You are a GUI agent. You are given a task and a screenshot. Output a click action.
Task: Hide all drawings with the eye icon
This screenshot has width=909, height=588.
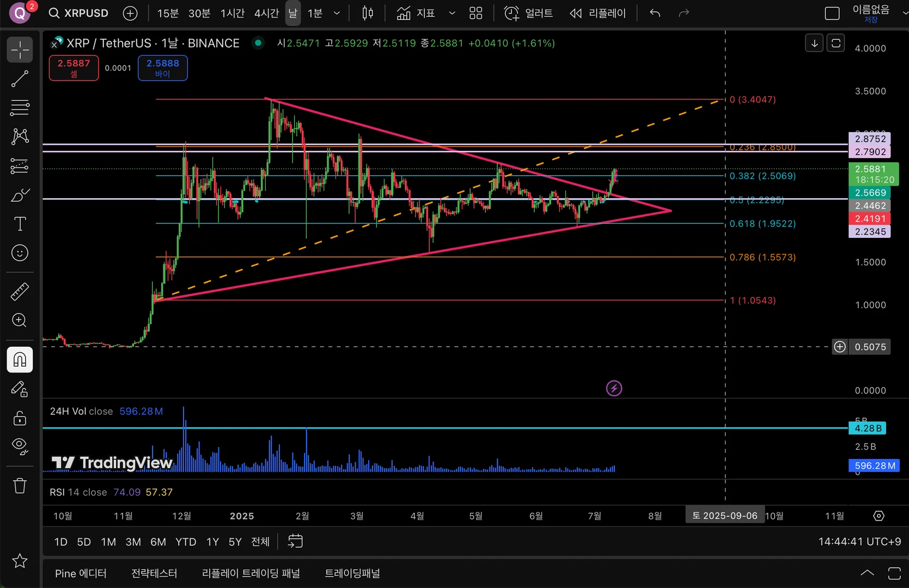coord(20,446)
